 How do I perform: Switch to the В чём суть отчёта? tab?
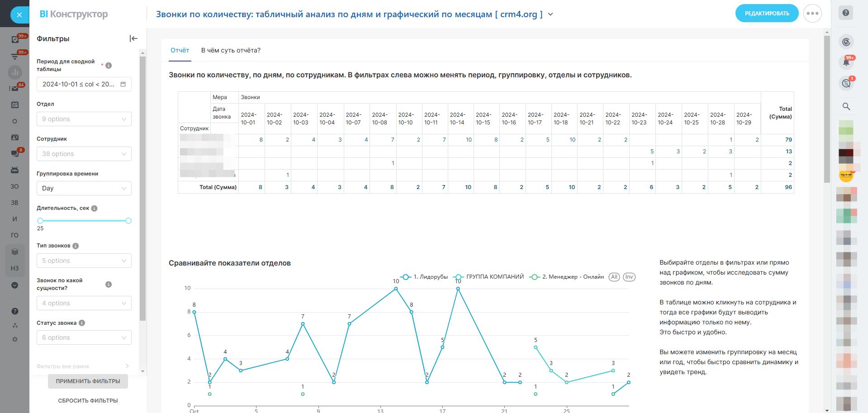tap(231, 50)
